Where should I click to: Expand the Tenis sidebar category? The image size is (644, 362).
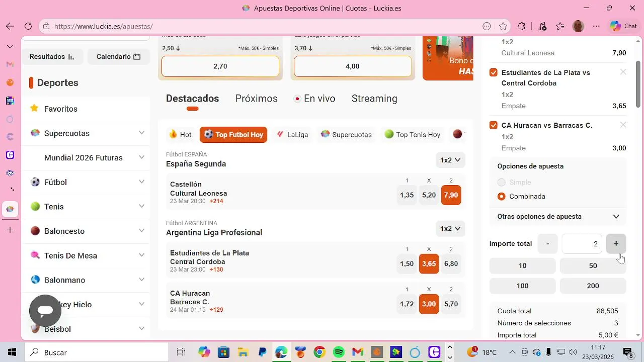pyautogui.click(x=141, y=206)
